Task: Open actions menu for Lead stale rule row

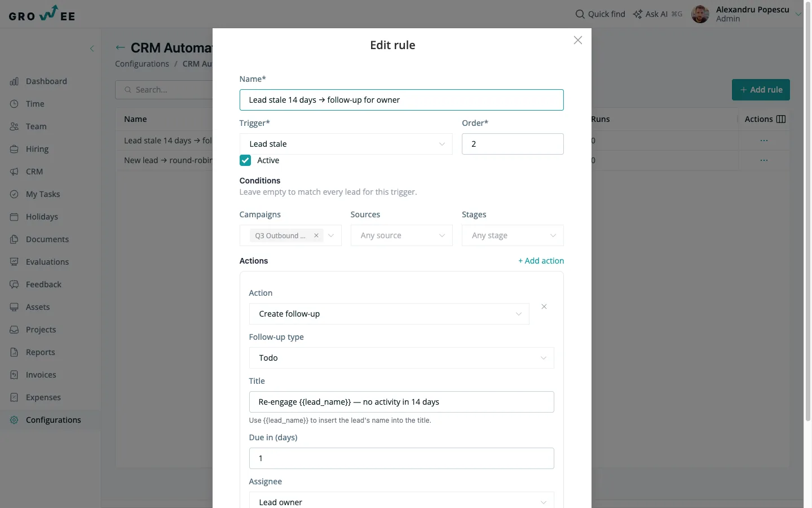Action: [x=764, y=141]
